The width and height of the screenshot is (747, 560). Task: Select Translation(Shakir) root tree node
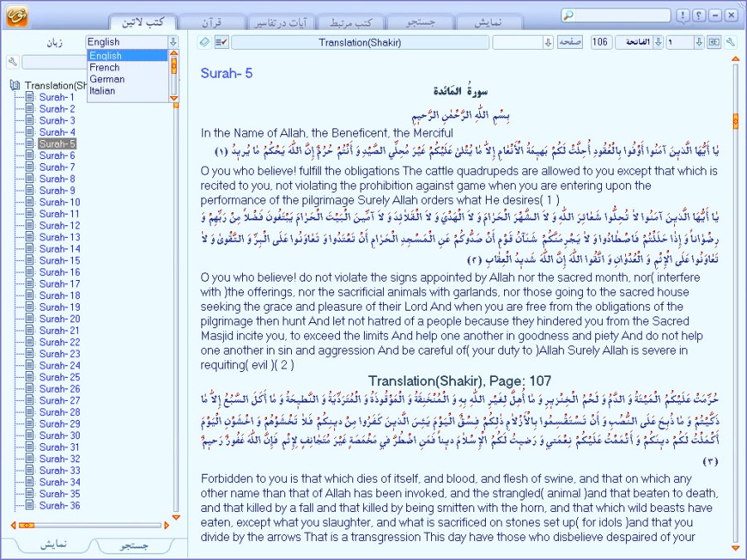[x=56, y=85]
